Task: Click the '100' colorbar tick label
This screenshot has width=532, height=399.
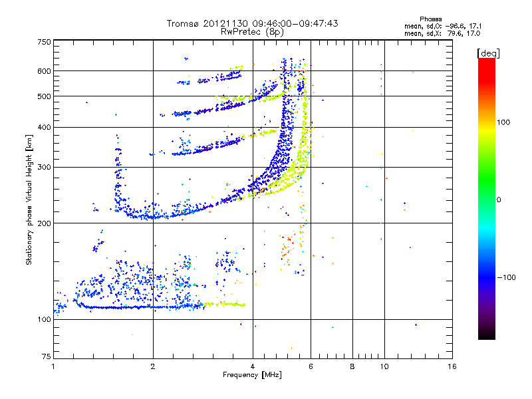Action: (503, 122)
